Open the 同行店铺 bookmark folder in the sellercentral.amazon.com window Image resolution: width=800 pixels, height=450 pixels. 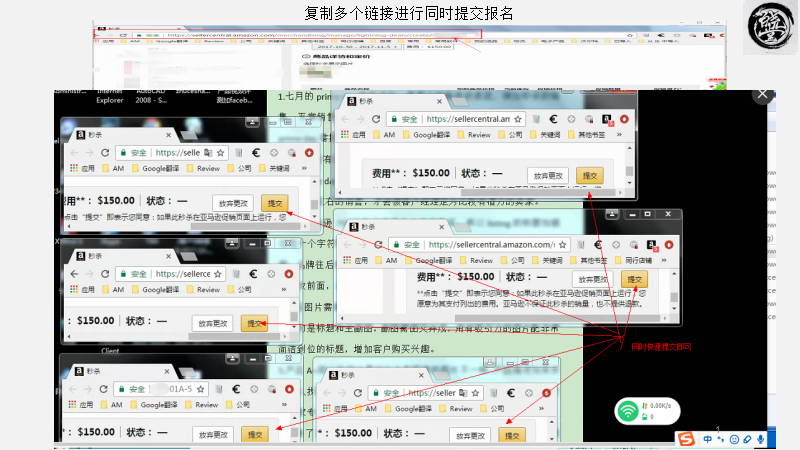(633, 260)
